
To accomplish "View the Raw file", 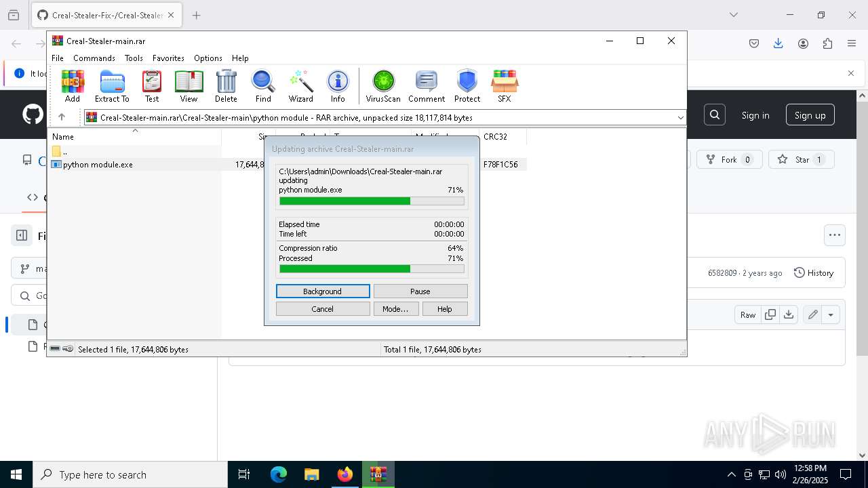I will (x=748, y=314).
